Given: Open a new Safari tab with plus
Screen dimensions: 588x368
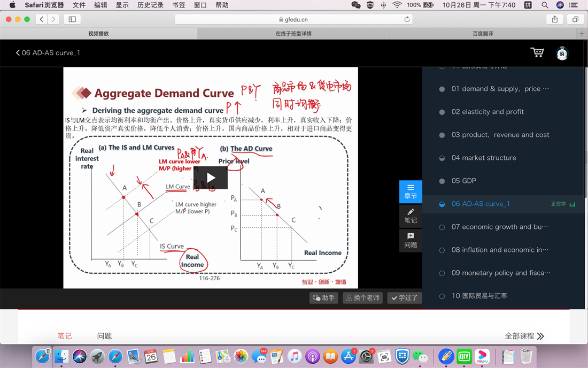Looking at the screenshot, I should 582,34.
